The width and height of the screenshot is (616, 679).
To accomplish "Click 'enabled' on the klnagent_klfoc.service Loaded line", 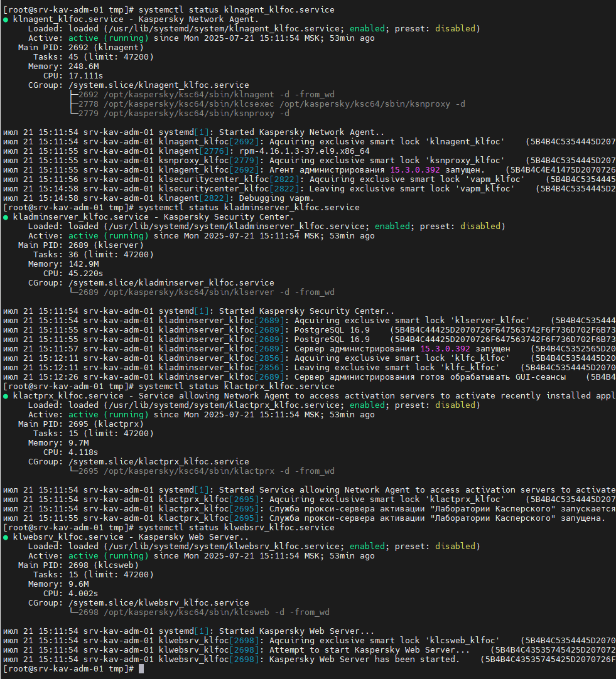I will (x=367, y=29).
